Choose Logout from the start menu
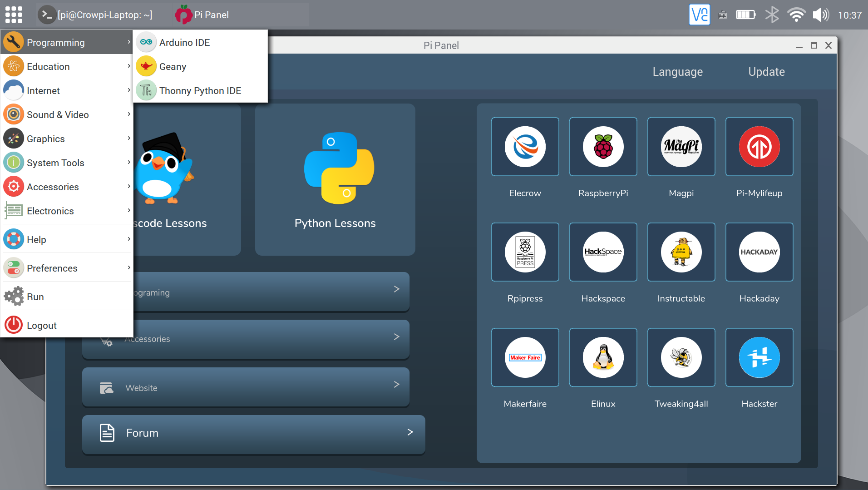Image resolution: width=868 pixels, height=490 pixels. click(x=67, y=325)
